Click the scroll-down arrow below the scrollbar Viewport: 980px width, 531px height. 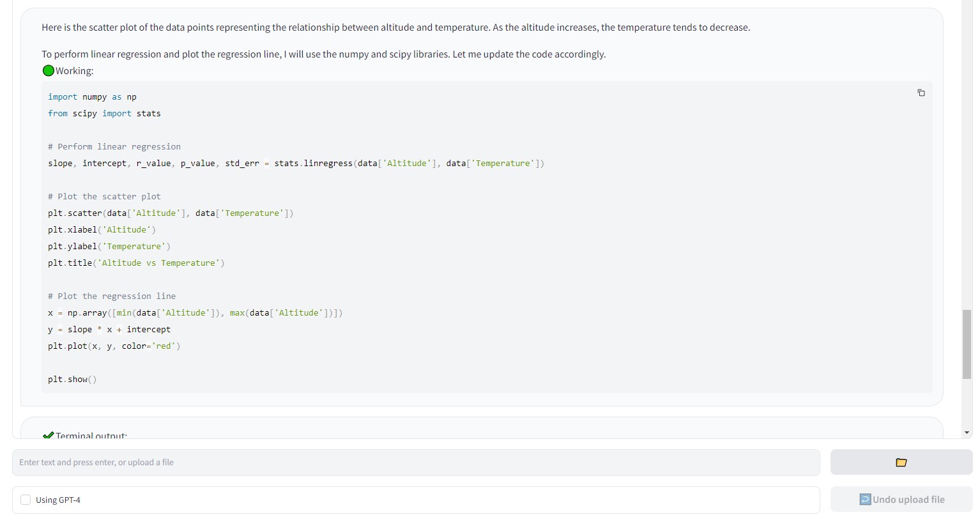[967, 432]
